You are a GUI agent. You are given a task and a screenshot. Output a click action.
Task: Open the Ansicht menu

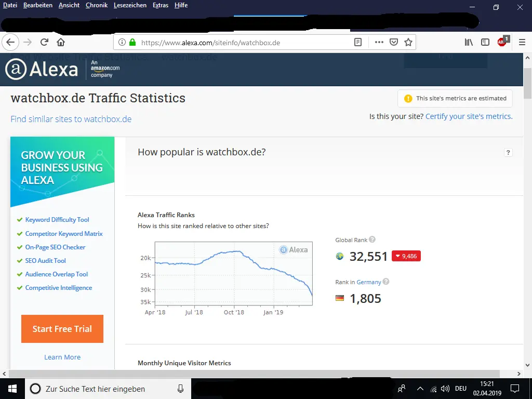(x=69, y=5)
